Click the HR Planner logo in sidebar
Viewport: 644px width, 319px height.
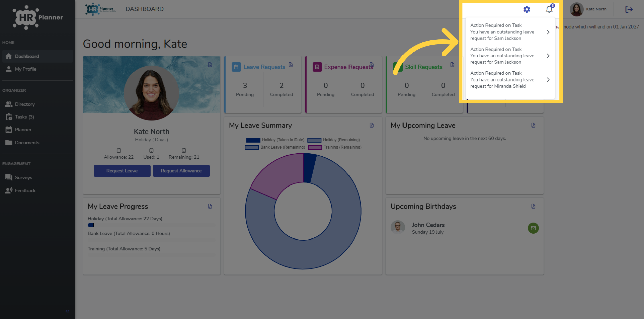coord(38,17)
